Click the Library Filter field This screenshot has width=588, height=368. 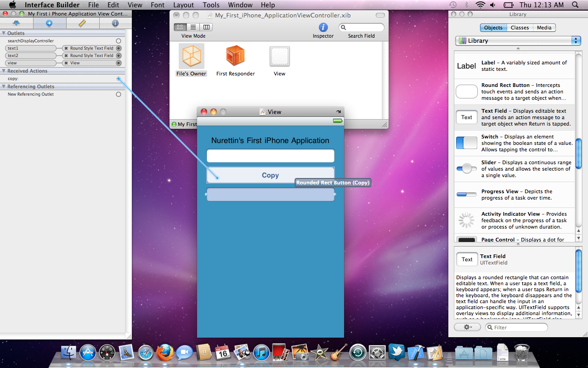(x=516, y=327)
